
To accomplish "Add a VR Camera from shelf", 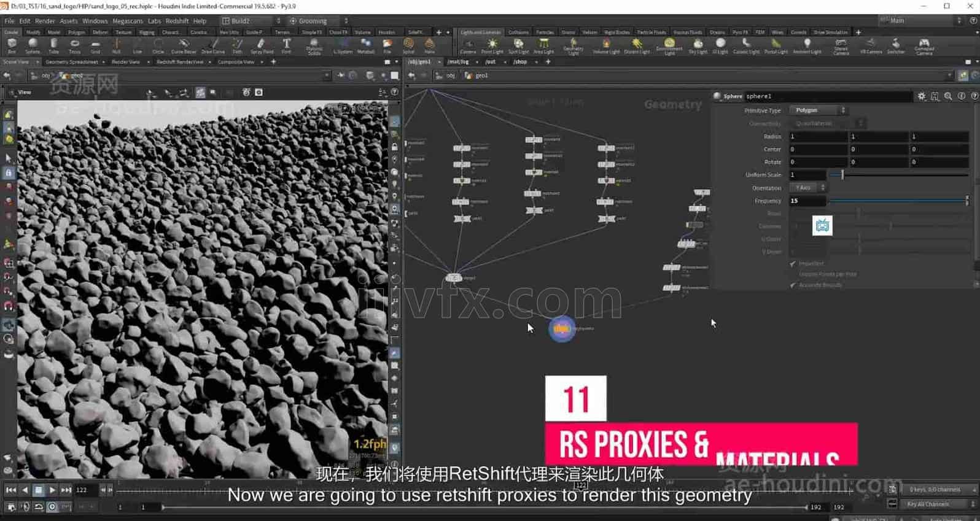I will pyautogui.click(x=871, y=46).
